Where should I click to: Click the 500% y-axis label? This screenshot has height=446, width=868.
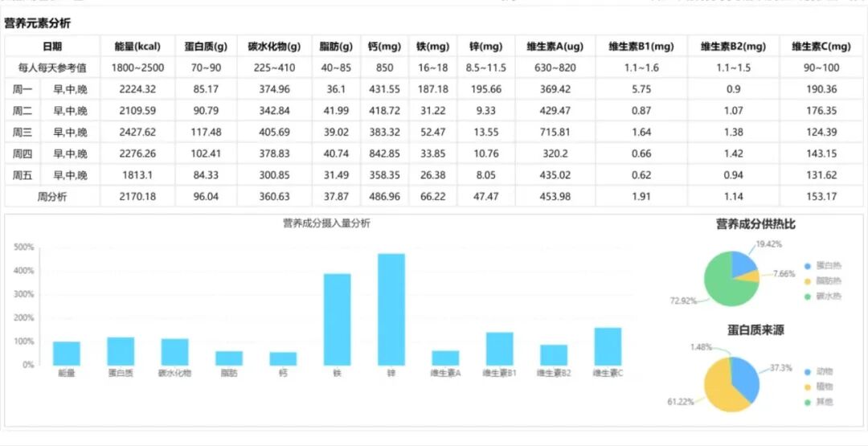pyautogui.click(x=24, y=247)
